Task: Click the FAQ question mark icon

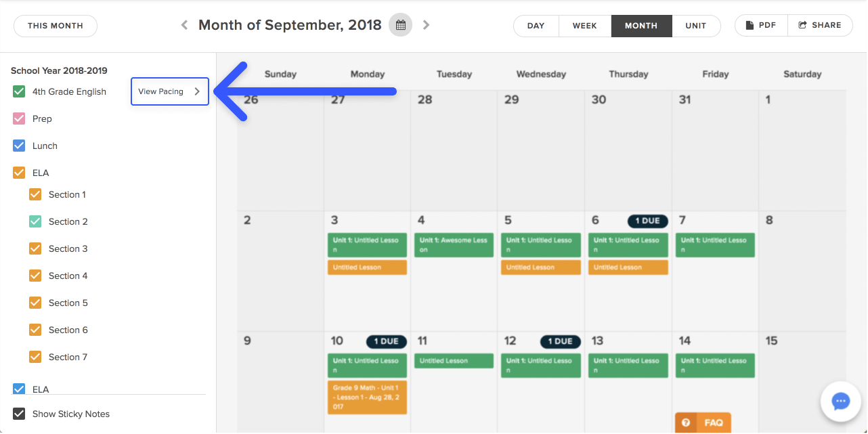Action: coord(686,422)
